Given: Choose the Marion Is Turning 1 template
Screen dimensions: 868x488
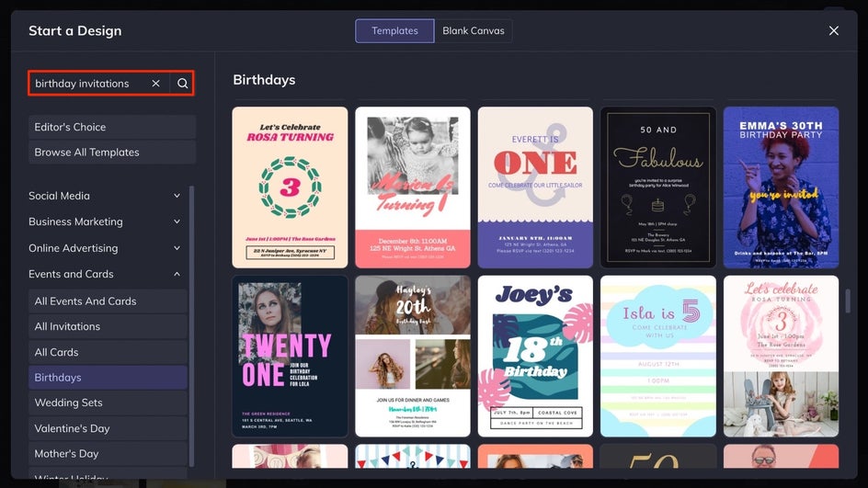Looking at the screenshot, I should pyautogui.click(x=413, y=187).
